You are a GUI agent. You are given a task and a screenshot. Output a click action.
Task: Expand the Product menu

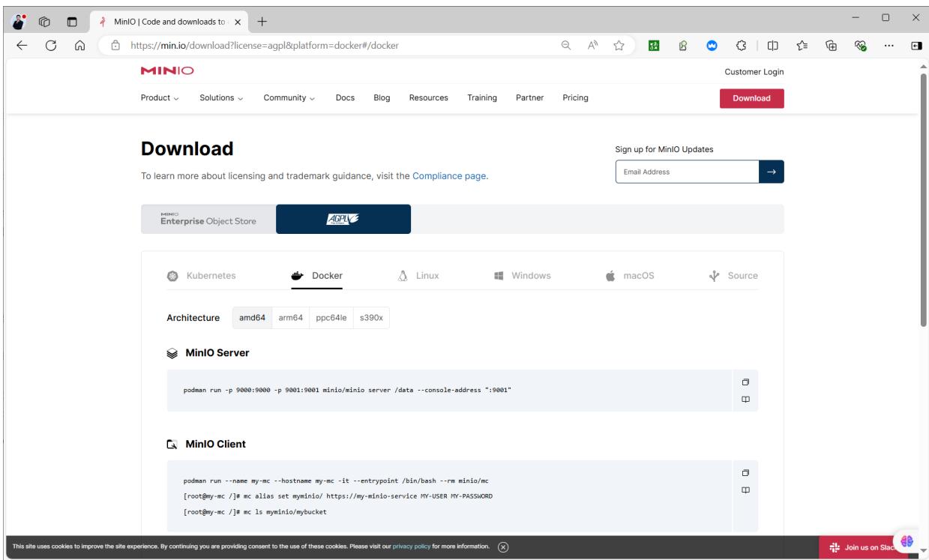[160, 97]
